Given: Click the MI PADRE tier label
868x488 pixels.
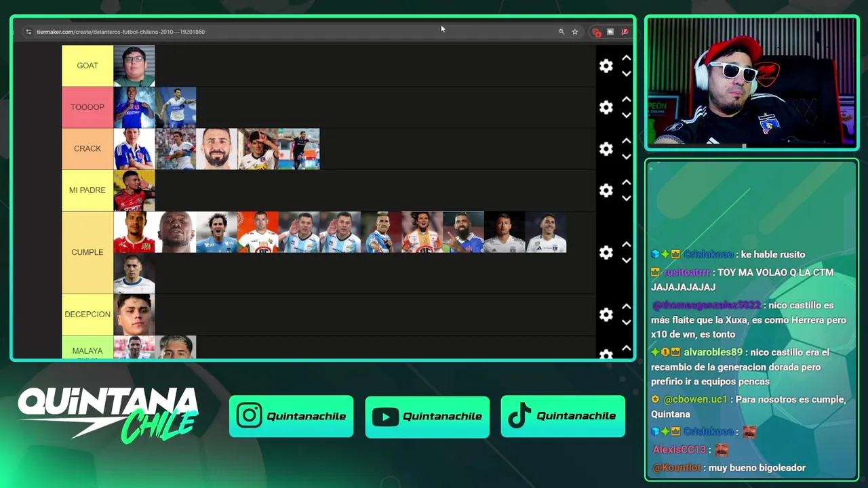Looking at the screenshot, I should click(87, 190).
